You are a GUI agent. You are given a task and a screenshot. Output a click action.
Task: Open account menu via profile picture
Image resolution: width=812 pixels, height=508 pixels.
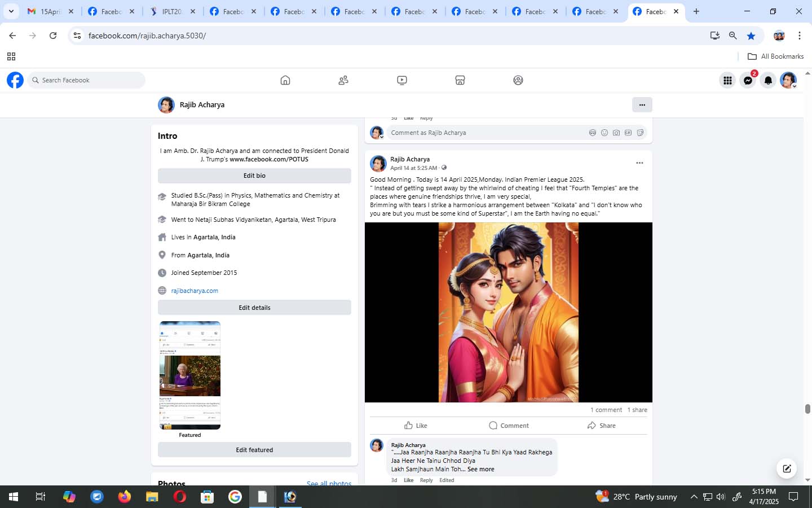tap(788, 80)
